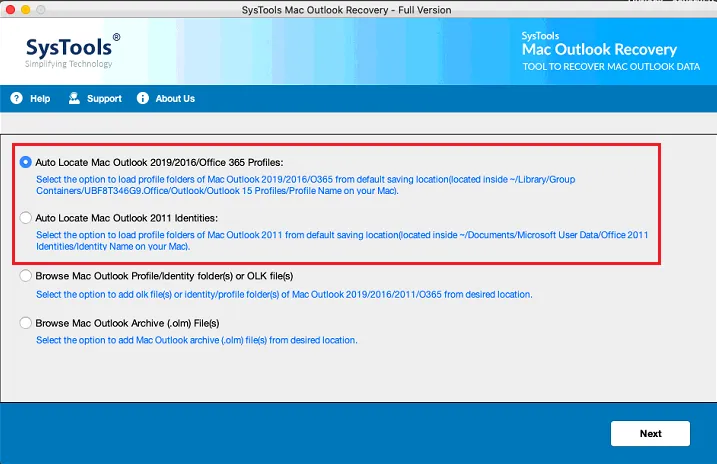The width and height of the screenshot is (717, 464).
Task: Click the Support person icon
Action: (74, 98)
